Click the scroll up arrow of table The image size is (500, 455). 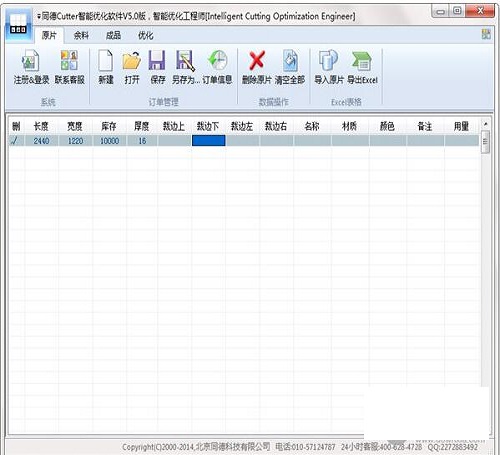tap(486, 124)
